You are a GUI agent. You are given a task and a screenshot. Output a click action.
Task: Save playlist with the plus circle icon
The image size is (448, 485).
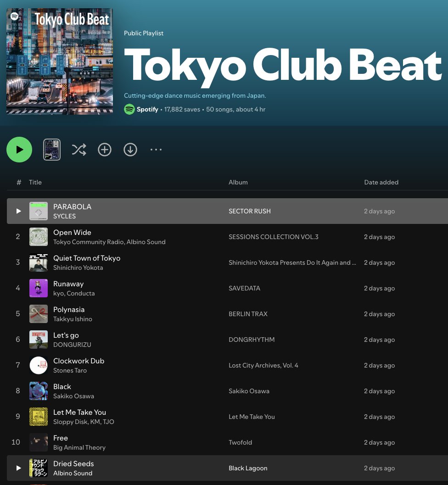(105, 150)
